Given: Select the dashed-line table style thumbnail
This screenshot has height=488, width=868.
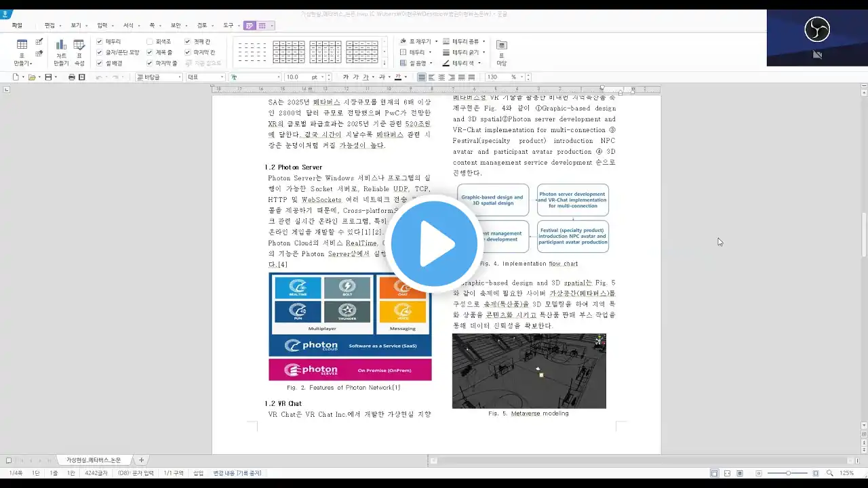Looking at the screenshot, I should point(252,52).
